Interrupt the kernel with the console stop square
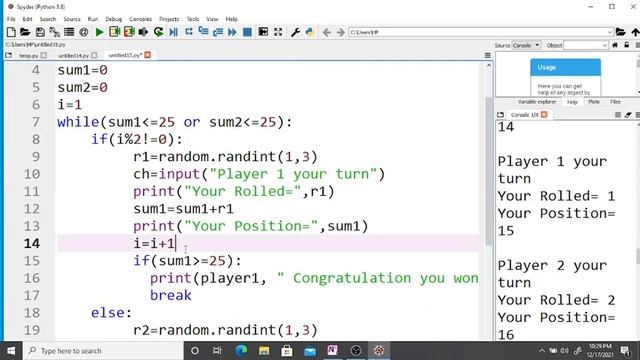 point(618,115)
